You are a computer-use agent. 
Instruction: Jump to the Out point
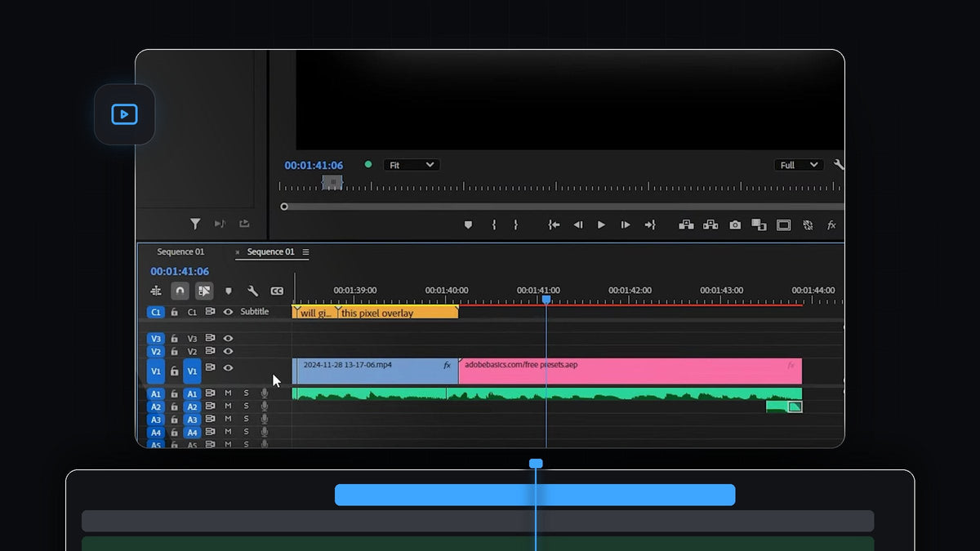click(650, 224)
